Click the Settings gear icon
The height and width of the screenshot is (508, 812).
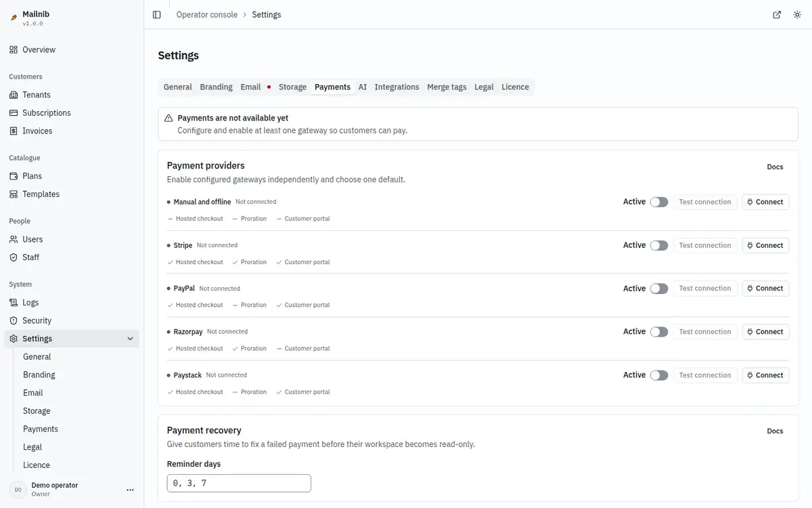point(14,339)
